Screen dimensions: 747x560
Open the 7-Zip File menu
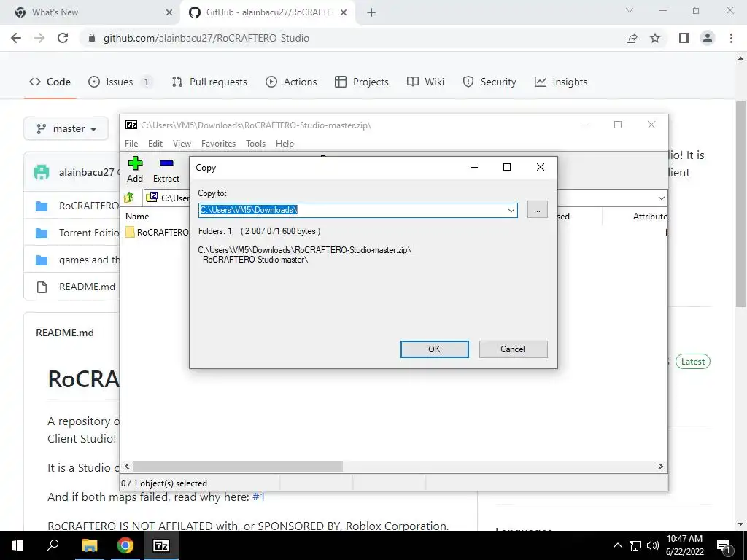[x=131, y=144]
